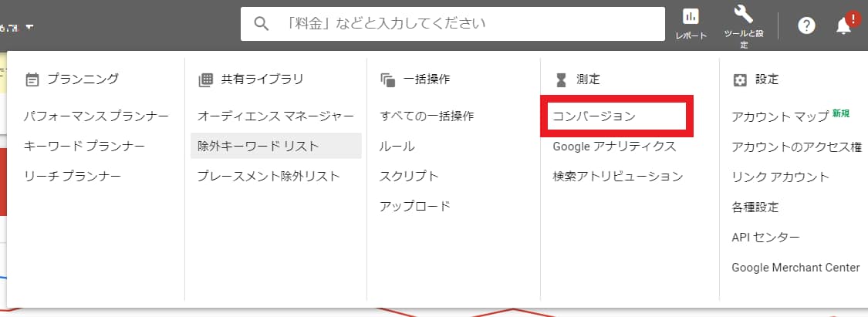Image resolution: width=868 pixels, height=317 pixels.
Task: Open オーディエンス マネージャー
Action: (x=275, y=116)
